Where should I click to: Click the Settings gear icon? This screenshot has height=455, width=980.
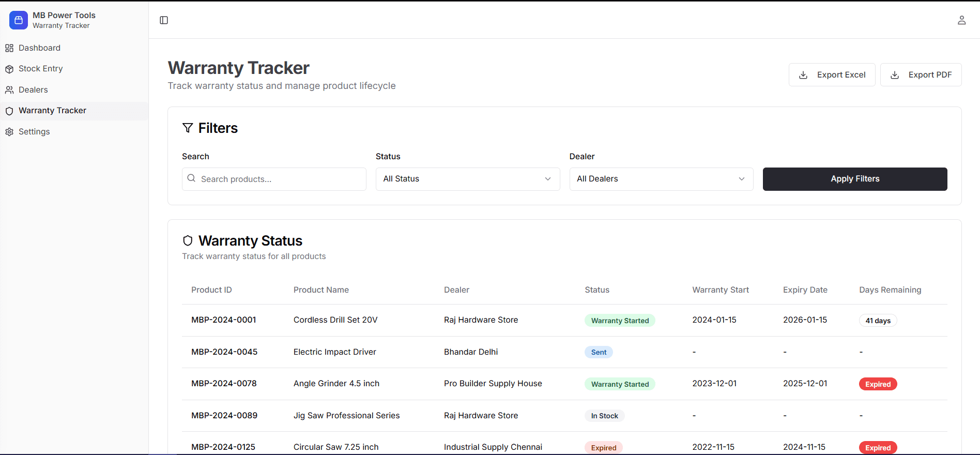[x=9, y=132]
